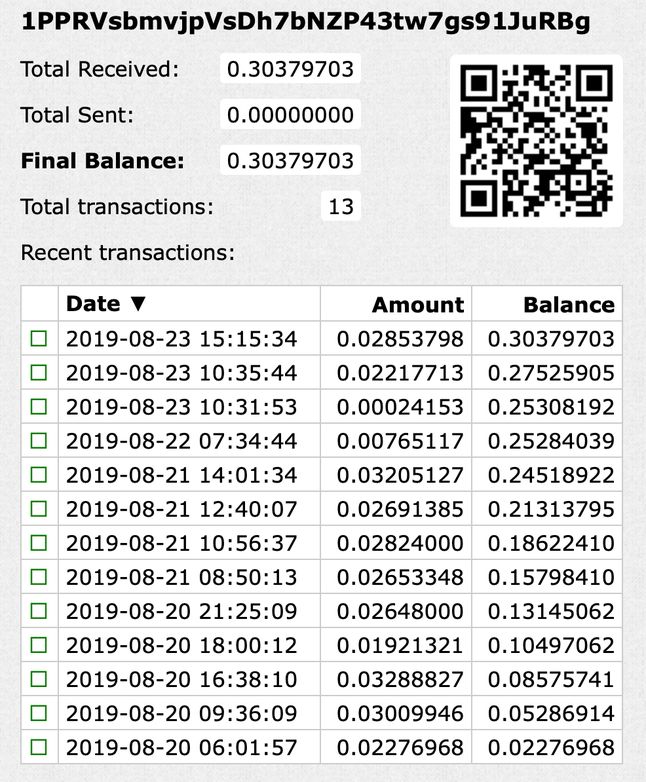
Task: Click the Total Received value 0.30379703
Action: (x=290, y=69)
